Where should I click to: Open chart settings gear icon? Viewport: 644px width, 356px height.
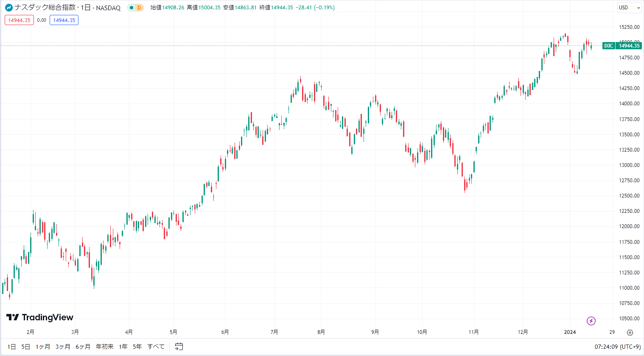pyautogui.click(x=630, y=332)
